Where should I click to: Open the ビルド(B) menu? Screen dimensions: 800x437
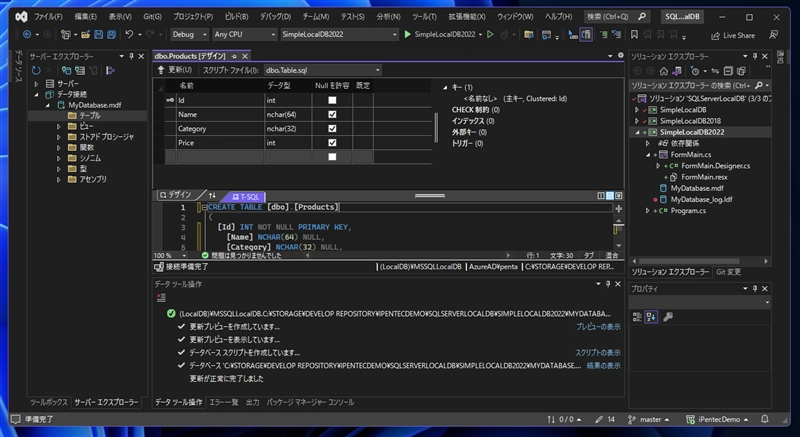click(x=236, y=17)
